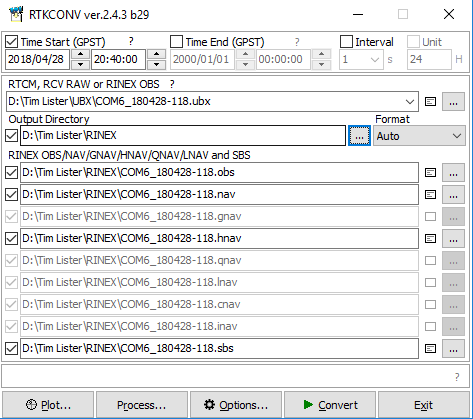View the .sbs output file icon
The height and width of the screenshot is (419, 473).
[x=430, y=349]
